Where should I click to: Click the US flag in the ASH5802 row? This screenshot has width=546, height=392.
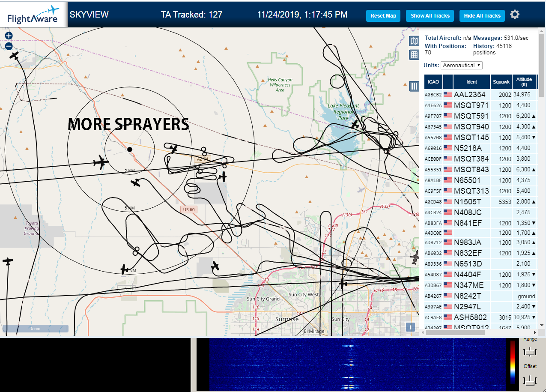coord(448,317)
